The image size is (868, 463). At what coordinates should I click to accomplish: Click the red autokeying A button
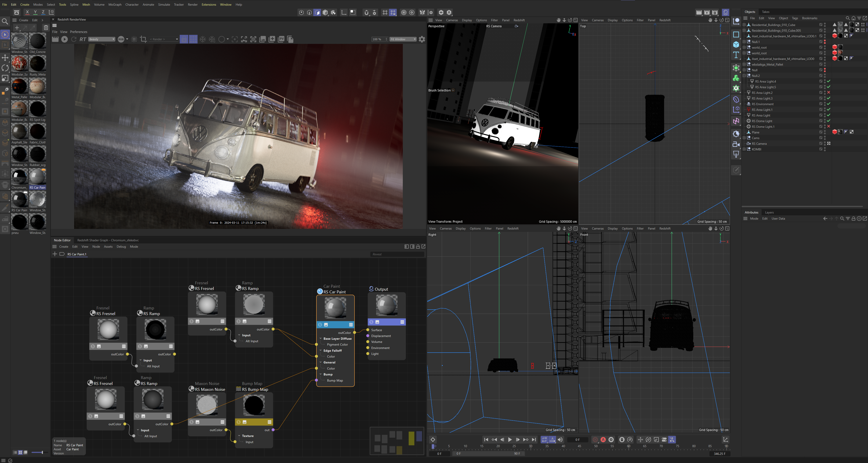point(603,439)
